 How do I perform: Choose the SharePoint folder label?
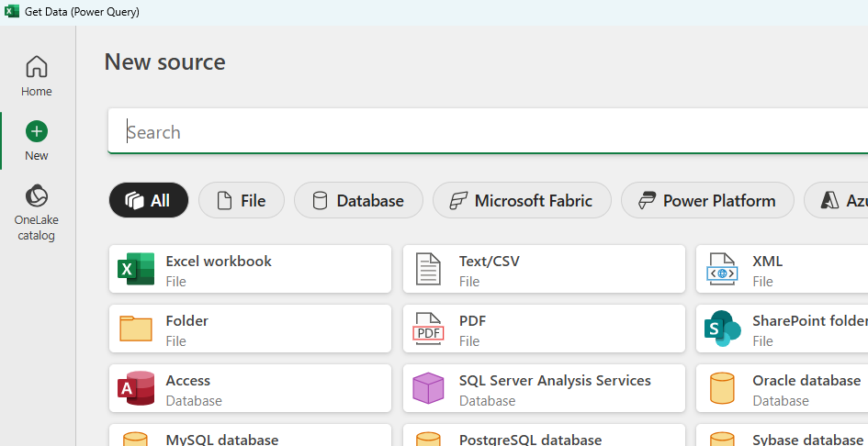coord(810,320)
